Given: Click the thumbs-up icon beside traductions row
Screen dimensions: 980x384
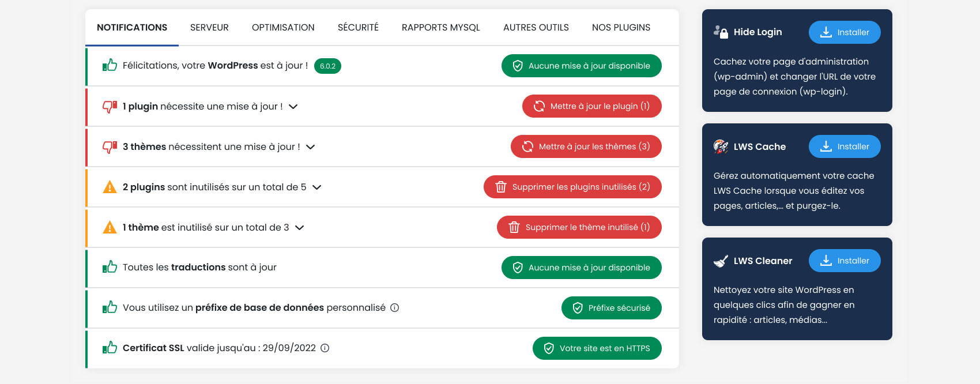Looking at the screenshot, I should [x=110, y=267].
